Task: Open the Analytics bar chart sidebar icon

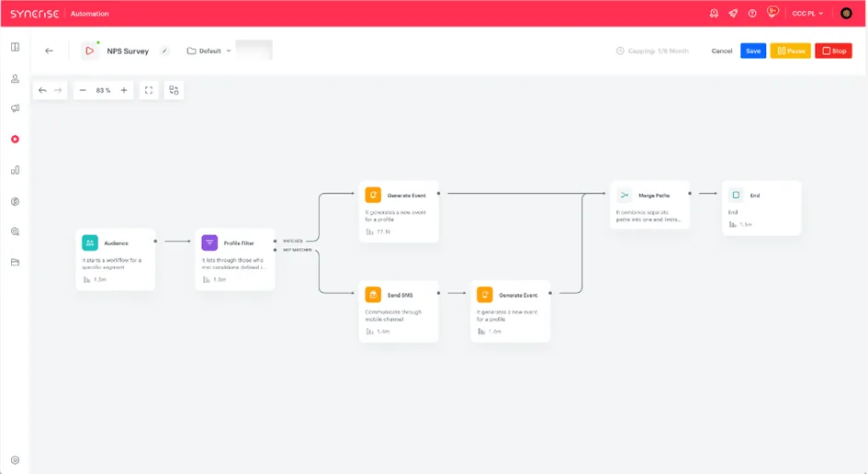Action: (x=15, y=170)
